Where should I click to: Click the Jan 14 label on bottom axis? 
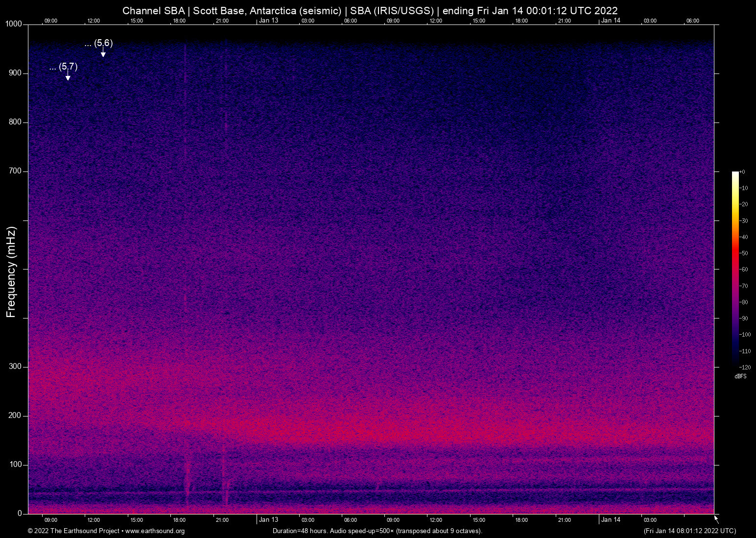[610, 519]
